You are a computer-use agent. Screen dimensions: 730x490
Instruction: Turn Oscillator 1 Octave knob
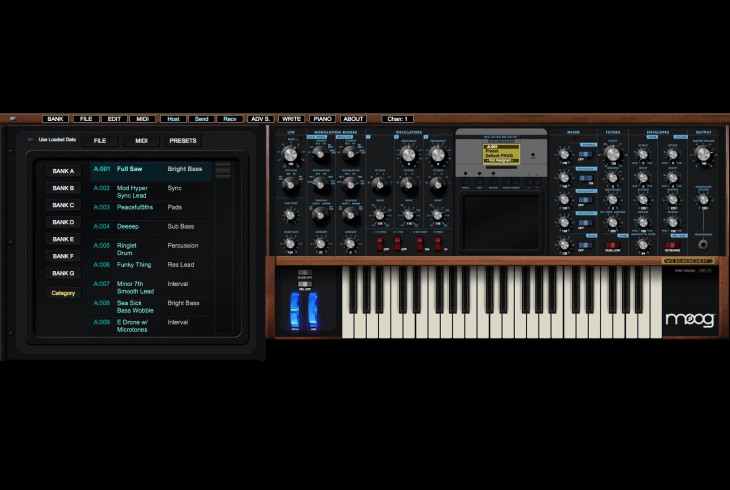[x=379, y=185]
